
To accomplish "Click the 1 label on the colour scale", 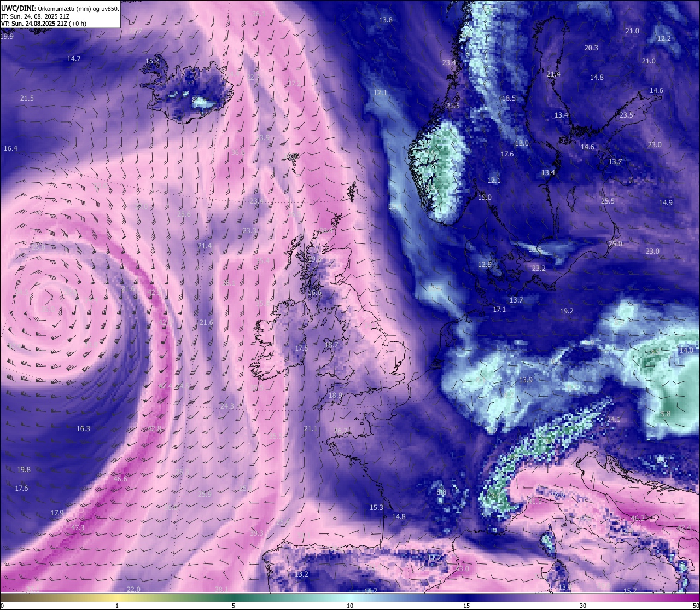I will pyautogui.click(x=117, y=606).
